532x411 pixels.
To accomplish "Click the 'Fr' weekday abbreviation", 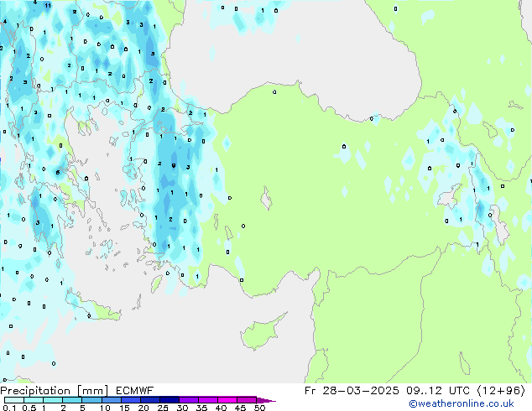I will tap(310, 391).
